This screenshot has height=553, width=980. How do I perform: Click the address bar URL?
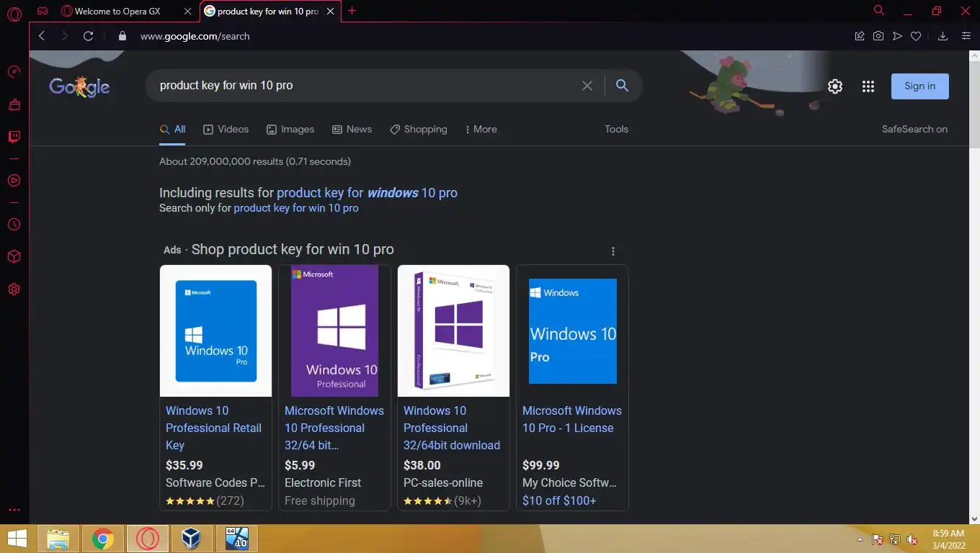[195, 36]
